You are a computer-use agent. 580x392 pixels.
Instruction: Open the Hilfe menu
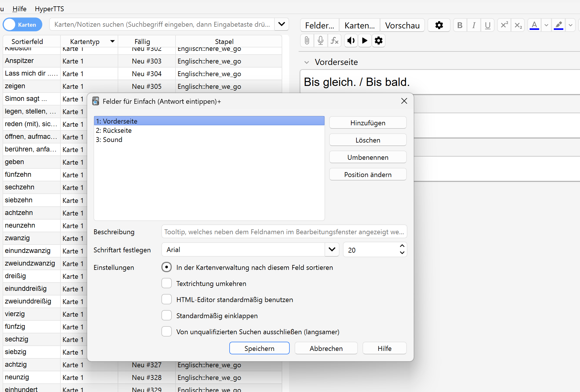(x=19, y=9)
